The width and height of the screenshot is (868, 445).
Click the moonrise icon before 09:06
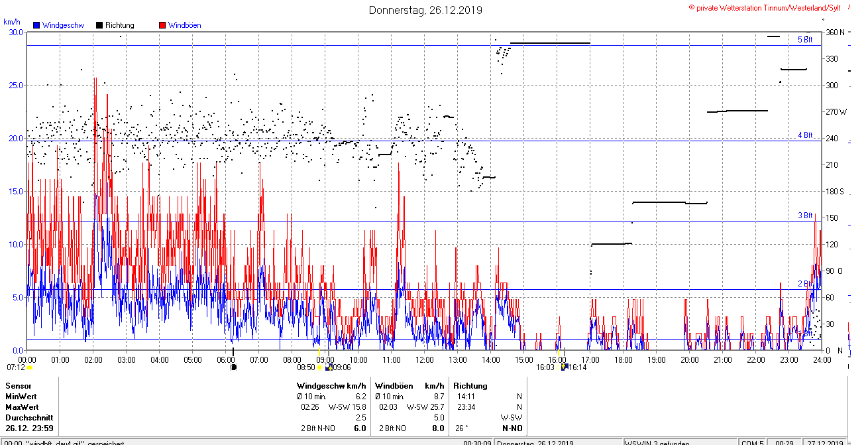tap(329, 367)
